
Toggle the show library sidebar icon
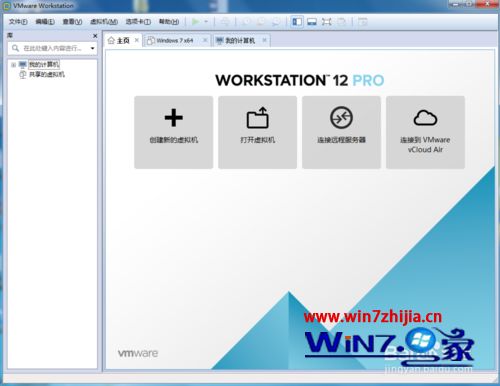[297, 22]
